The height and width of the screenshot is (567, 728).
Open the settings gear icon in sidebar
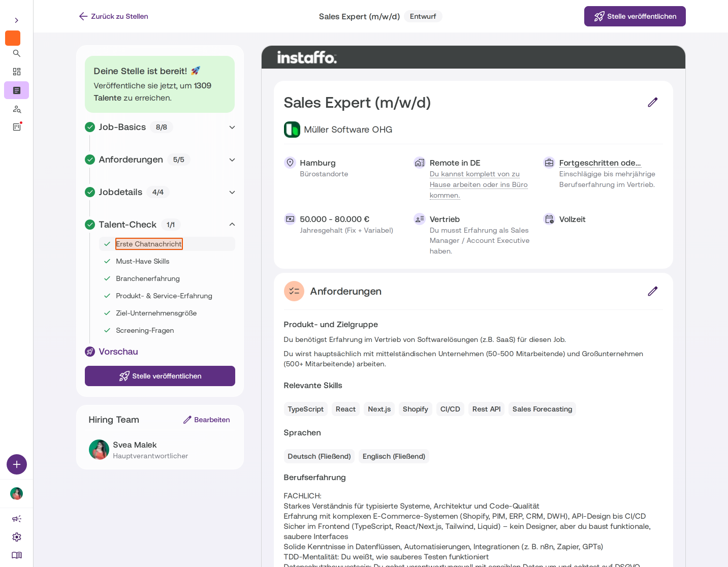[x=17, y=537]
